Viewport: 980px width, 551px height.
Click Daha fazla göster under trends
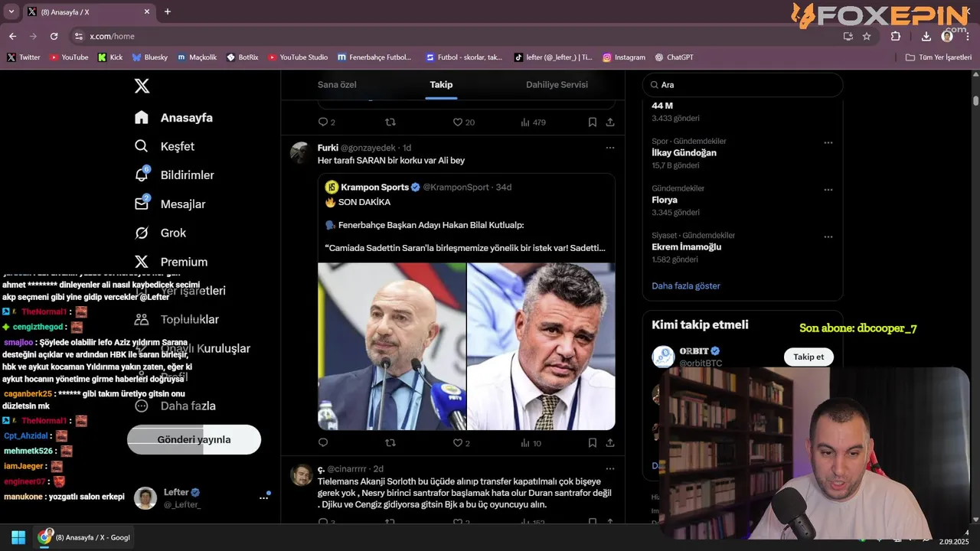686,285
